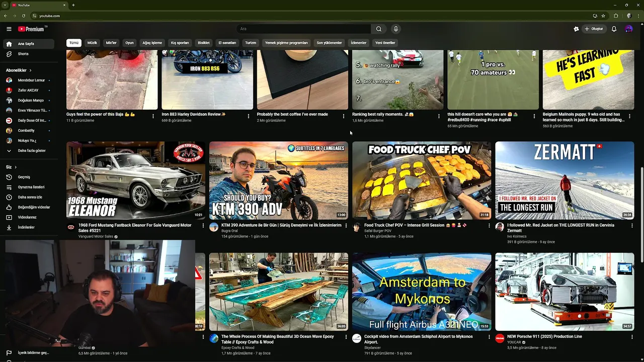Open a new browser tab
Image resolution: width=644 pixels, height=362 pixels.
[73, 5]
